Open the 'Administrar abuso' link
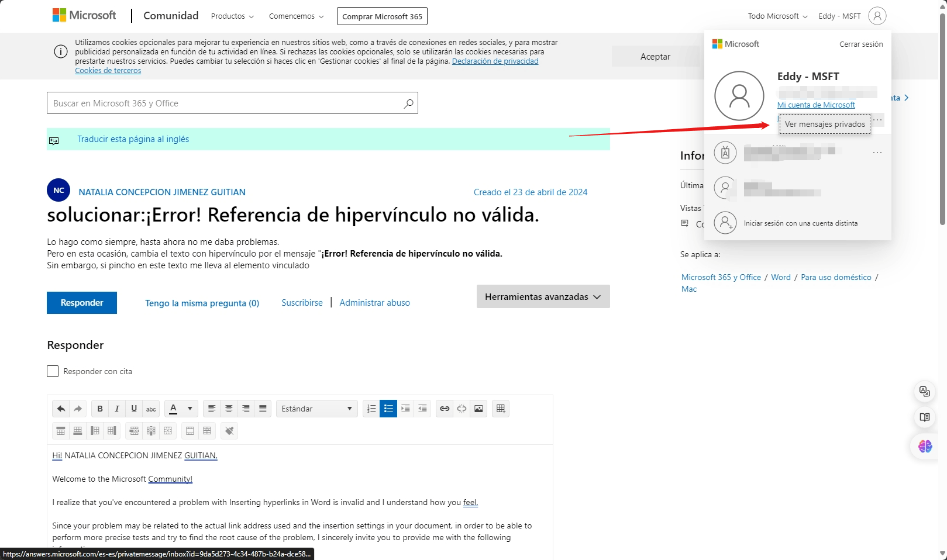 click(374, 303)
